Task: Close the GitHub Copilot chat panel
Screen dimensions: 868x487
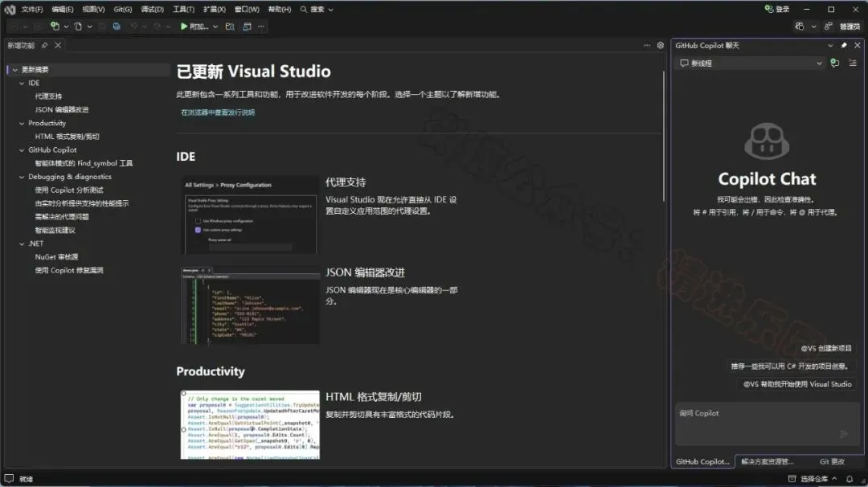Action: pyautogui.click(x=857, y=45)
